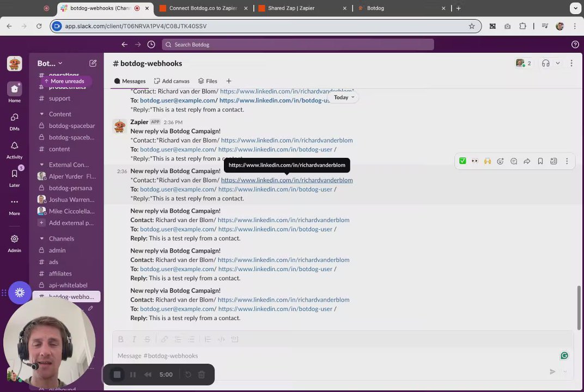Open Chrome tab search dropdown
Viewport: 584px width, 392px height.
tap(575, 8)
